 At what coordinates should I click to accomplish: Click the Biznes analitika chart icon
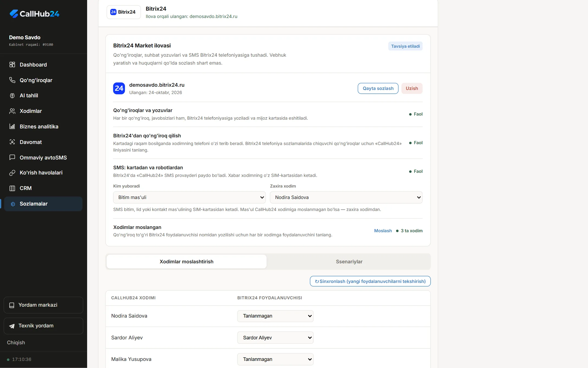pos(12,126)
